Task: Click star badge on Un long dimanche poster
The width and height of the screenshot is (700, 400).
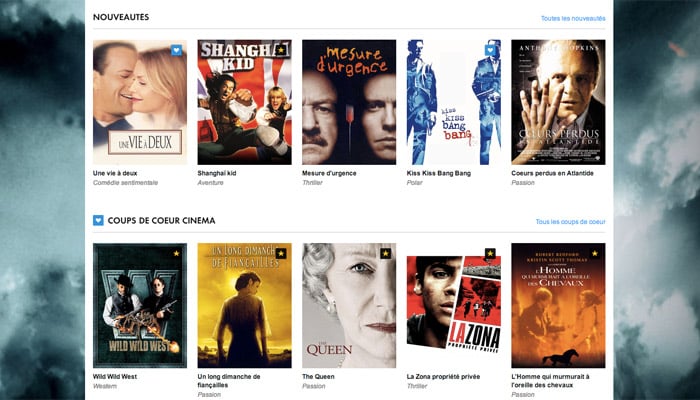Action: 281,254
